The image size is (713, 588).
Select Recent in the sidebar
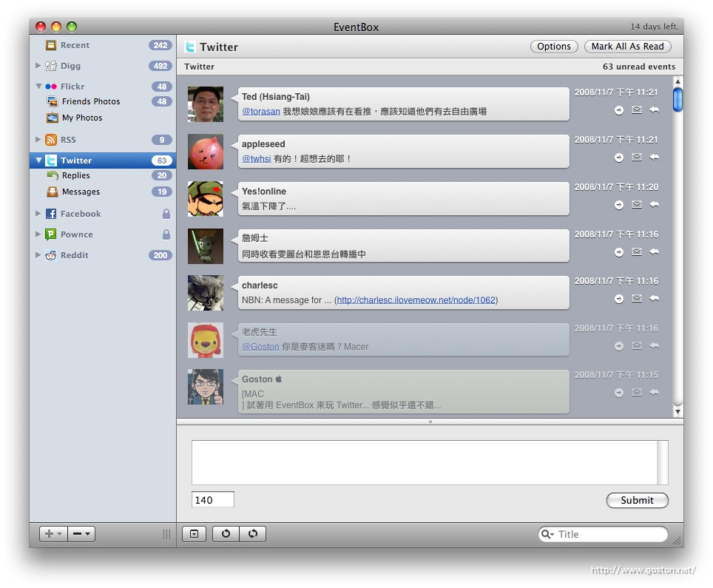coord(103,45)
